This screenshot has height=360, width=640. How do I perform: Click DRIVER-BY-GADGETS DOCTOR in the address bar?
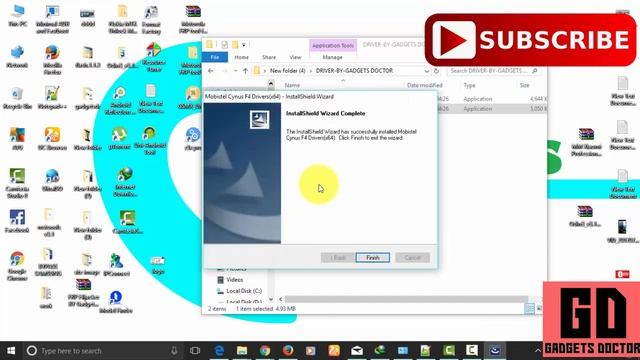point(354,71)
